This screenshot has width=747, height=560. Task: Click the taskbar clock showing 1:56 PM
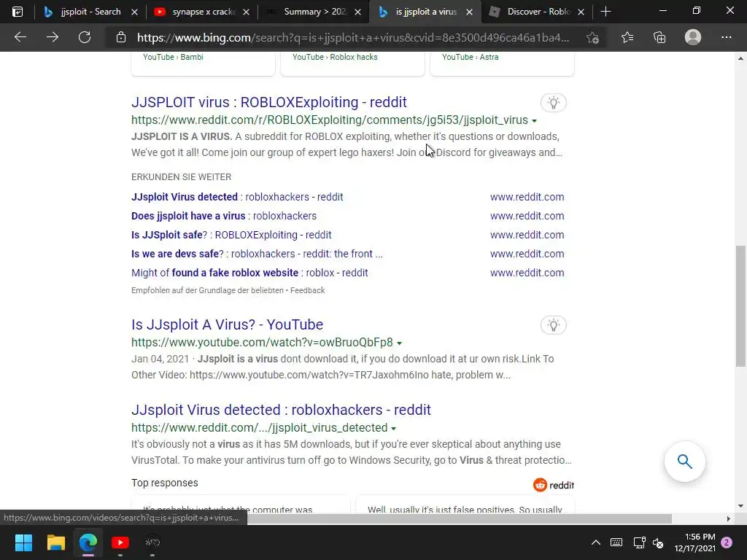click(694, 542)
